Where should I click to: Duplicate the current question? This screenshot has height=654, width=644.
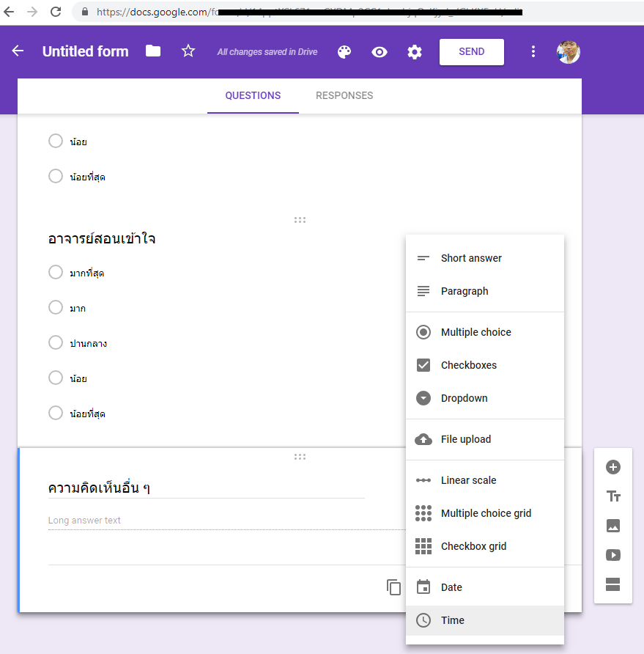coord(394,587)
